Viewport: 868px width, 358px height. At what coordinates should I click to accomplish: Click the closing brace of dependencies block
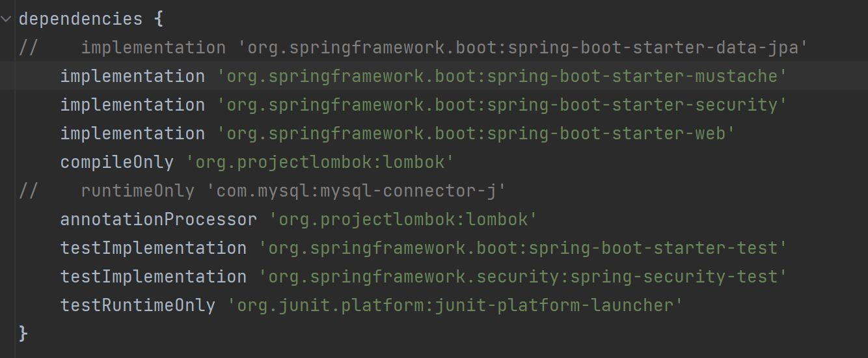pyautogui.click(x=23, y=334)
